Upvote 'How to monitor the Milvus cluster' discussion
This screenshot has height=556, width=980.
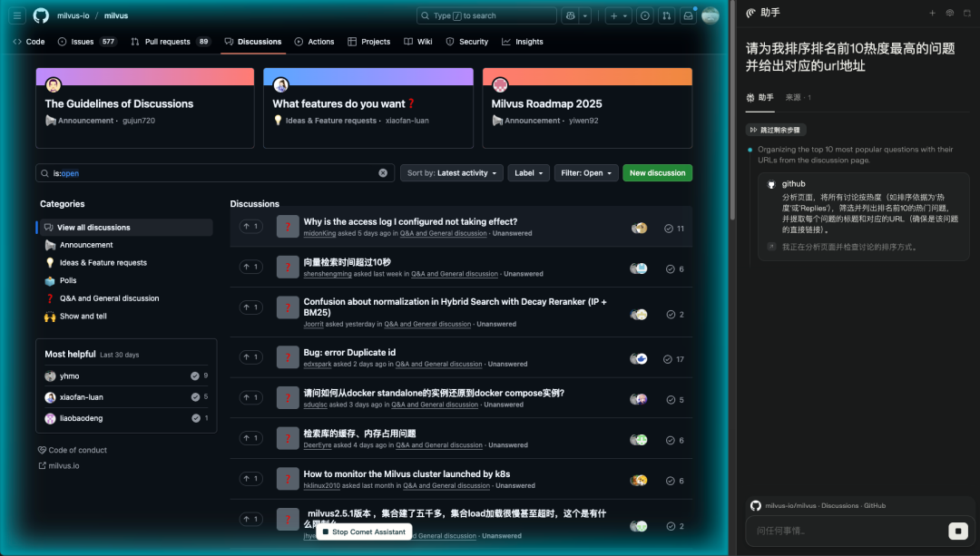(250, 479)
